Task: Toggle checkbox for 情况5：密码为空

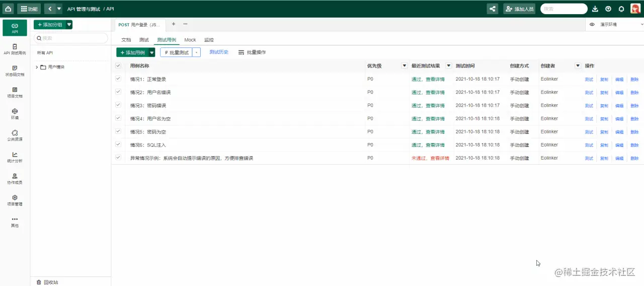Action: point(118,131)
